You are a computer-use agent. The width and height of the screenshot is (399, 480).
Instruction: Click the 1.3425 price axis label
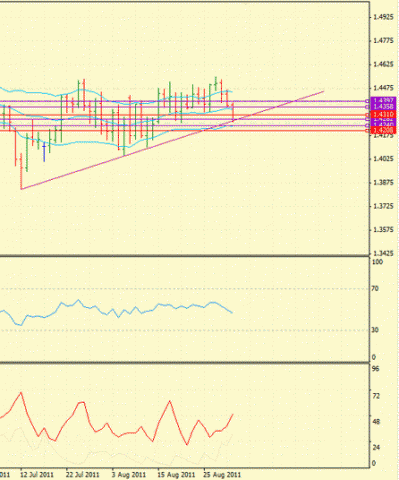pos(384,254)
